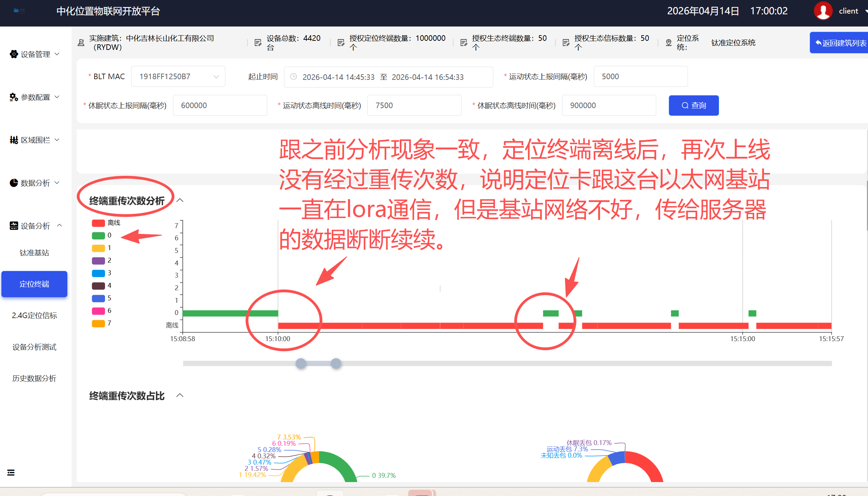The image size is (868, 496).
Task: Click the right handle of chart zoom slider
Action: [x=336, y=363]
